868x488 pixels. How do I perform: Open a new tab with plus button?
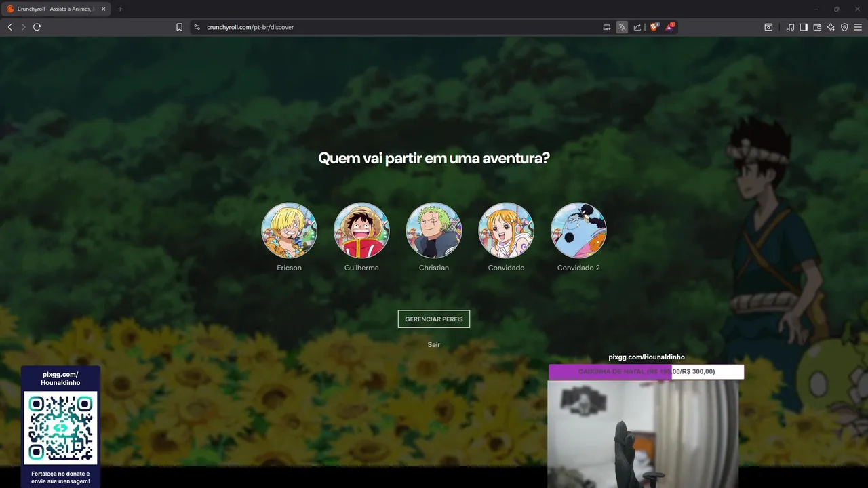pos(120,9)
